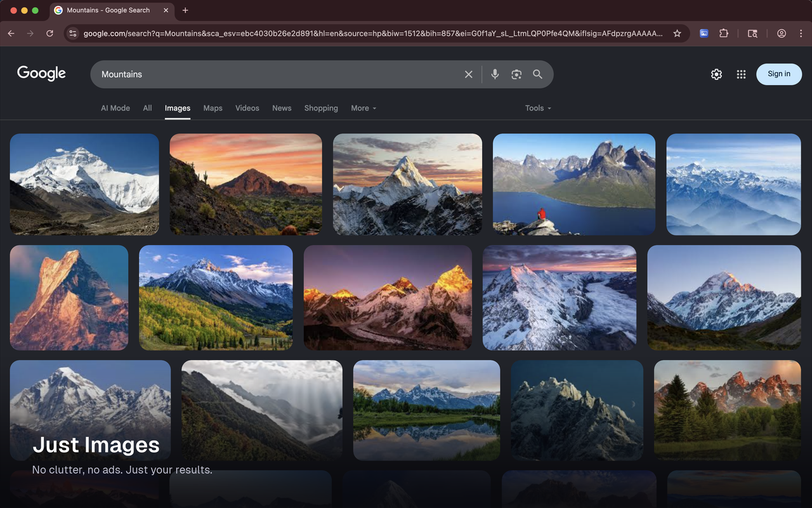Open the Google apps grid
Viewport: 812px width, 508px height.
pos(741,74)
